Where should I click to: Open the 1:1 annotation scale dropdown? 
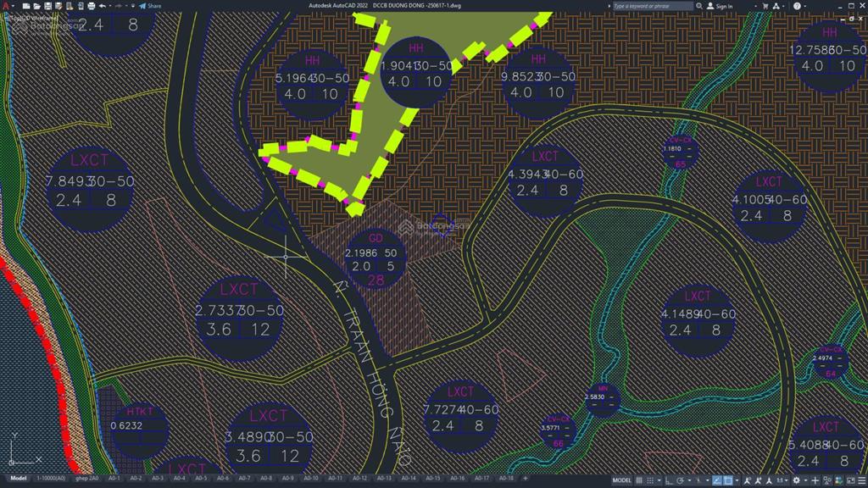click(x=782, y=481)
